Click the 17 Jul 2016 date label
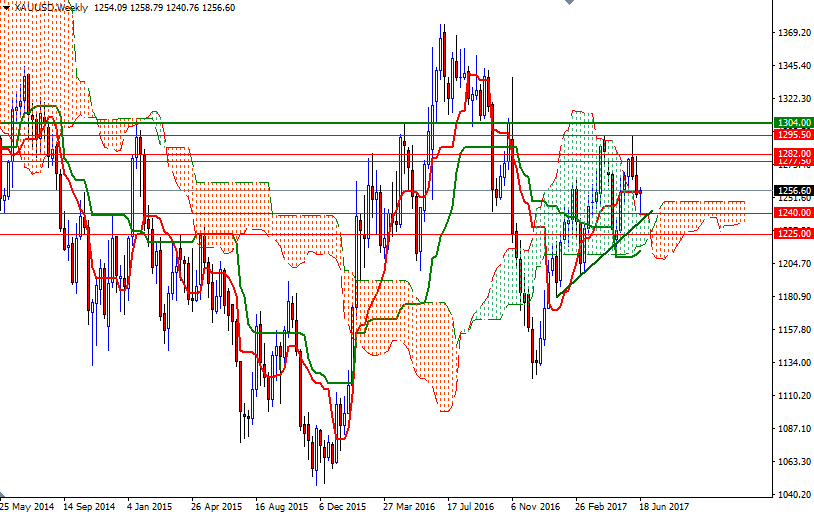814x514 pixels. click(472, 506)
